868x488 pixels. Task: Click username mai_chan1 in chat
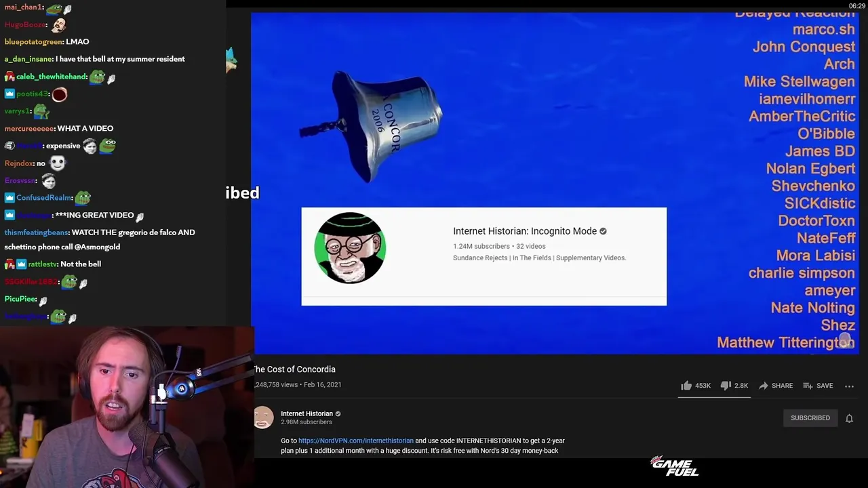point(23,7)
